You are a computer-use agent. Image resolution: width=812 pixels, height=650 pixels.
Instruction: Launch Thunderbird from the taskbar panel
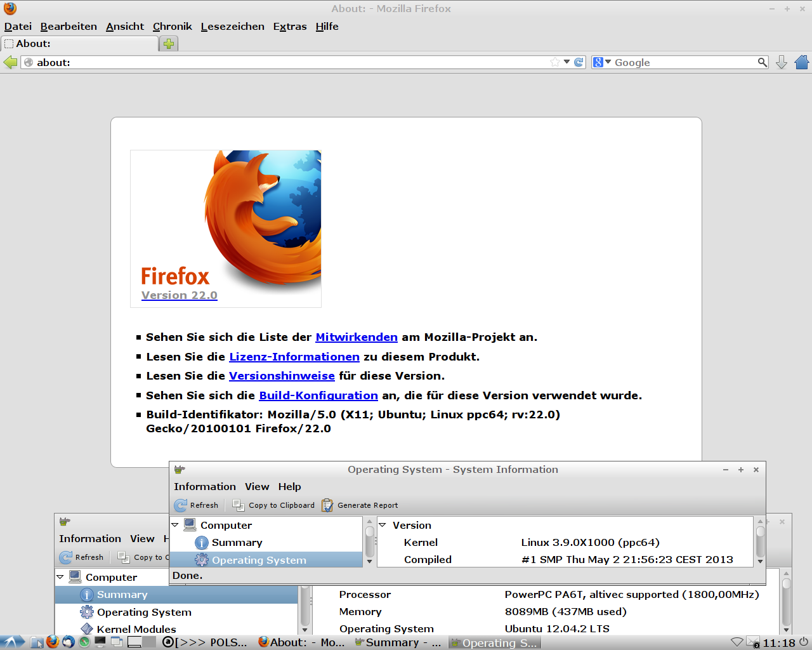click(x=69, y=642)
